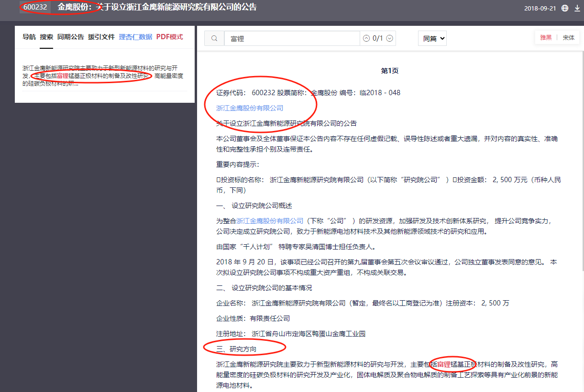Go to previous search match arrow
The width and height of the screenshot is (584, 392).
pos(366,39)
